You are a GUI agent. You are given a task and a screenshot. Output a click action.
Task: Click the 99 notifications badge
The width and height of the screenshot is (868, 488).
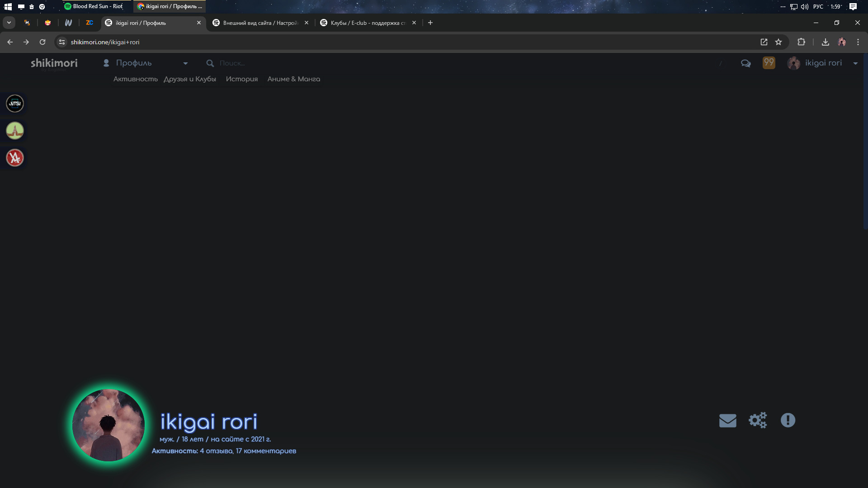point(769,63)
